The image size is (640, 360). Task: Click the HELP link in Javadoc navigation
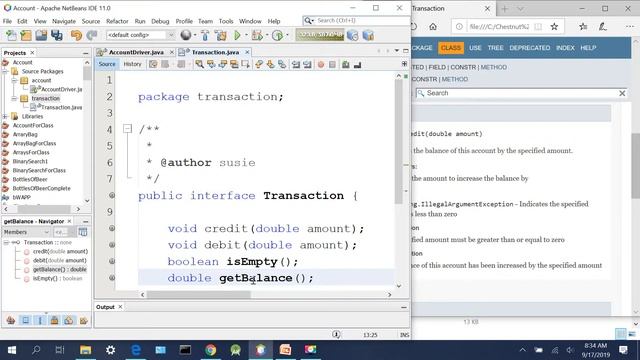pos(588,48)
